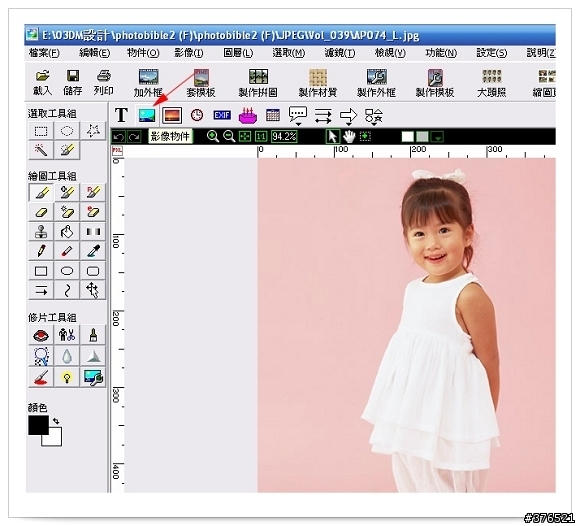Click the 載入 load button

tap(43, 82)
